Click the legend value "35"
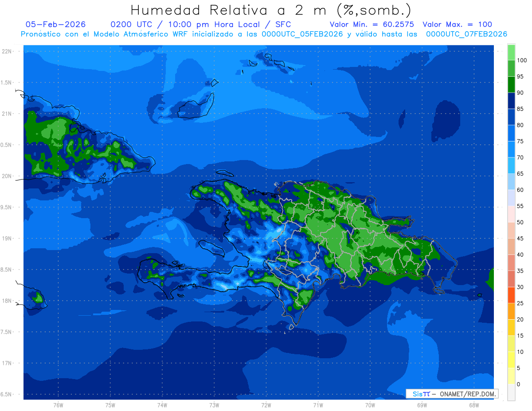 coord(520,271)
